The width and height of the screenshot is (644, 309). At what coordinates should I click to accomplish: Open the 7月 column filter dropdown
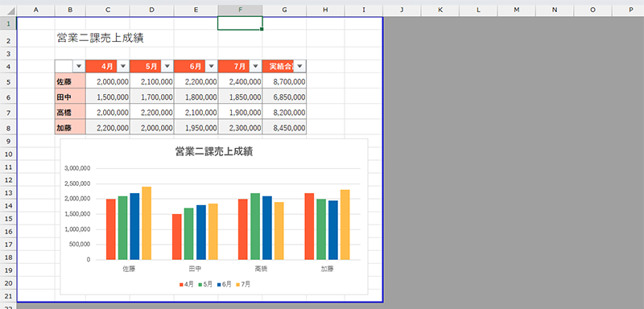pyautogui.click(x=255, y=66)
